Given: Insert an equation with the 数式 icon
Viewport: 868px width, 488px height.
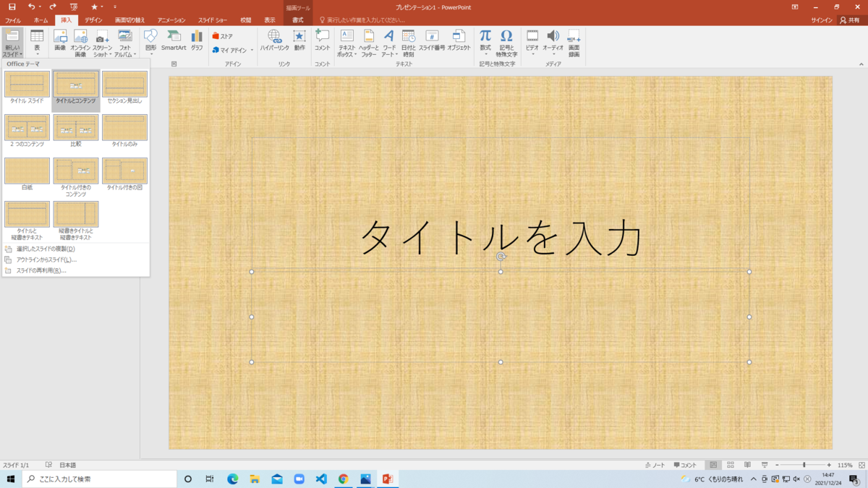Looking at the screenshot, I should [x=484, y=40].
